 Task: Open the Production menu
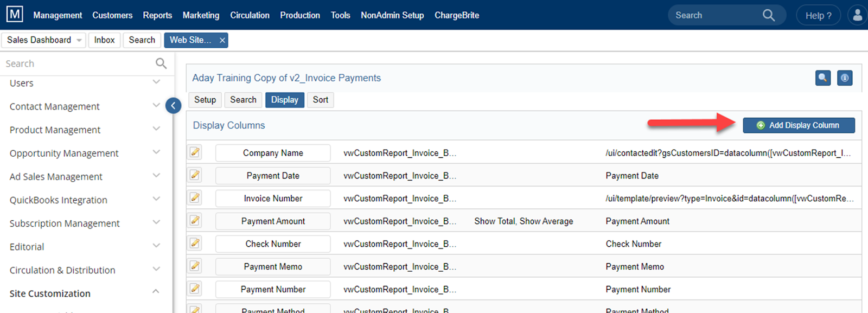300,15
